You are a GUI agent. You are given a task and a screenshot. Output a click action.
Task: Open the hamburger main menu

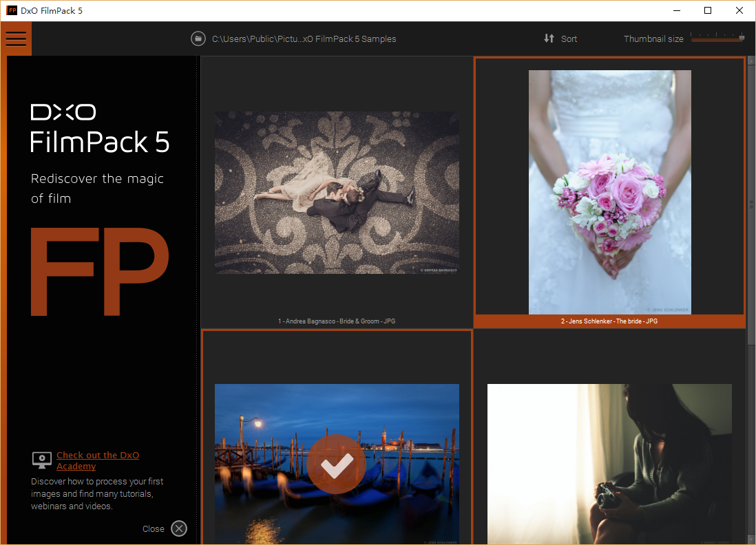(x=16, y=39)
